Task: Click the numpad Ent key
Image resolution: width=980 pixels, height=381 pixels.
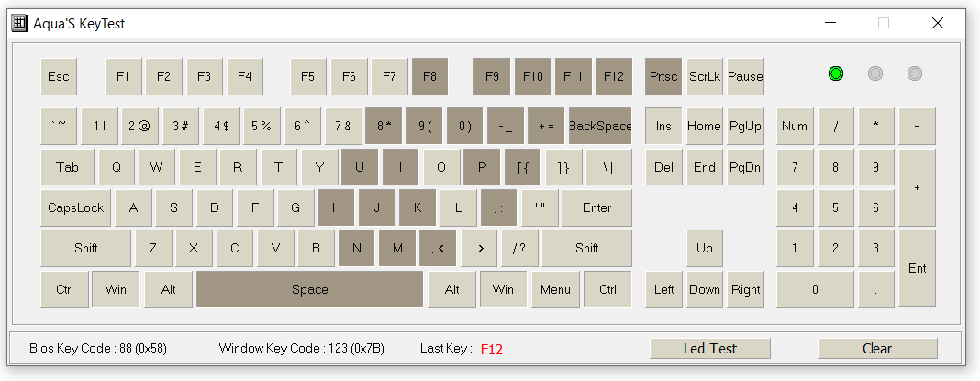Action: click(x=917, y=268)
